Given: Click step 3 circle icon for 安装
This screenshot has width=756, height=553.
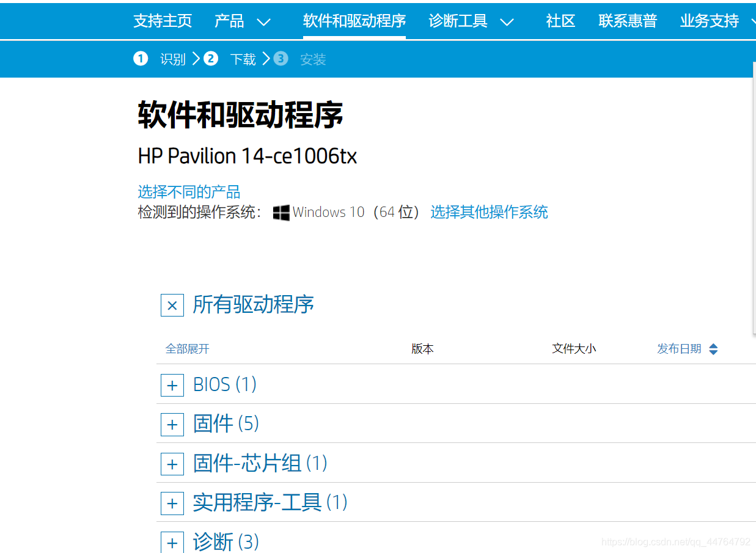Looking at the screenshot, I should (281, 59).
